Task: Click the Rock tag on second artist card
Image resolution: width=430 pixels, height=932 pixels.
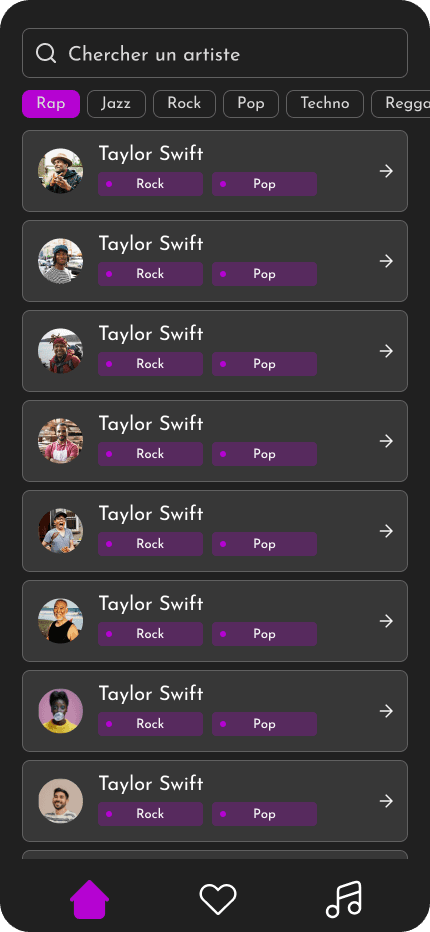Action: click(150, 274)
